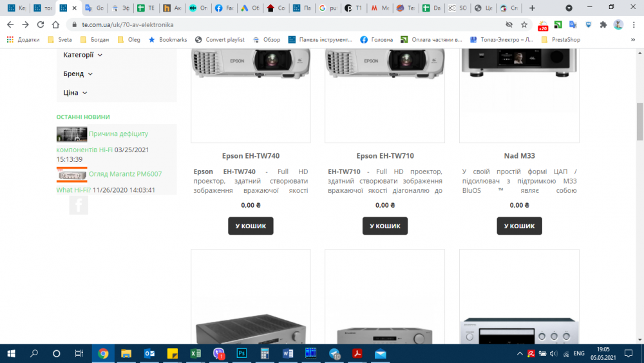This screenshot has height=363, width=644.
Task: Open the Chrome profile avatar
Action: pos(618,25)
